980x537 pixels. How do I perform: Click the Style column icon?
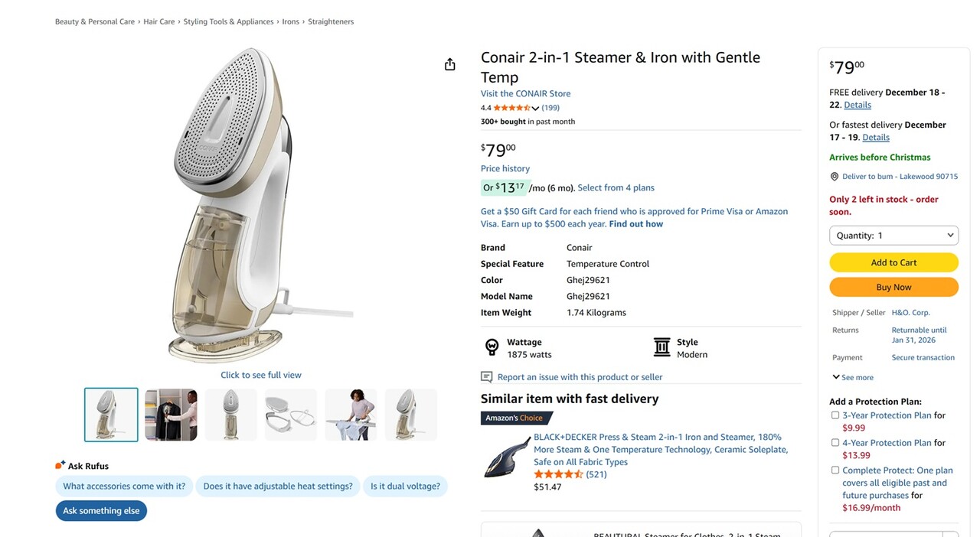pos(662,348)
